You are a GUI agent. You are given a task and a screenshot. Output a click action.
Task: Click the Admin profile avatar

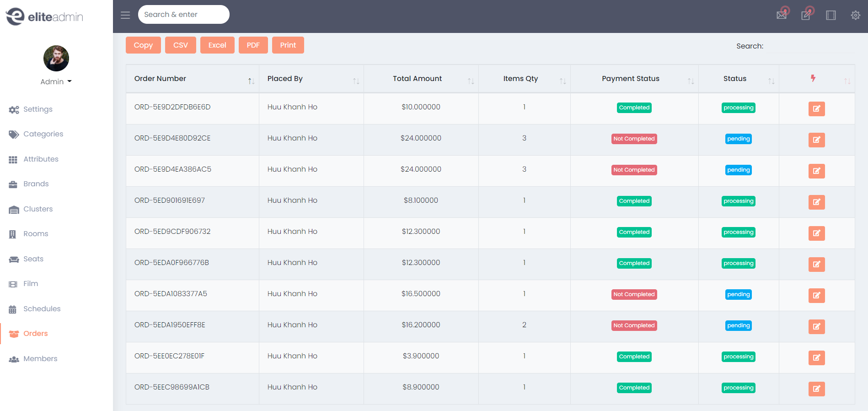point(56,58)
